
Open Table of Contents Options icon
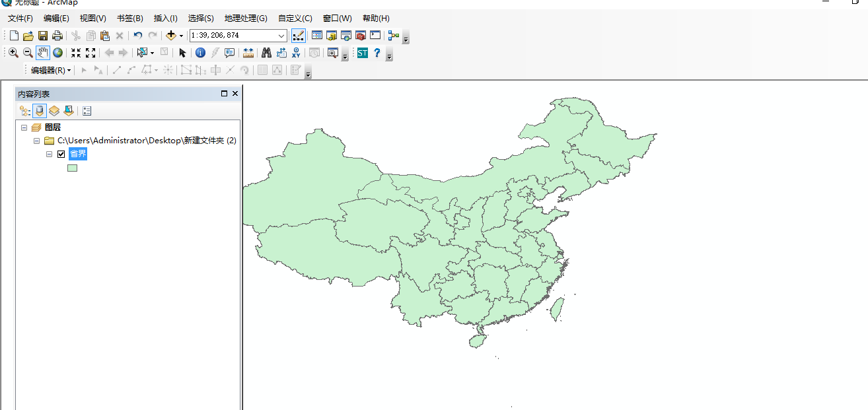click(x=87, y=111)
